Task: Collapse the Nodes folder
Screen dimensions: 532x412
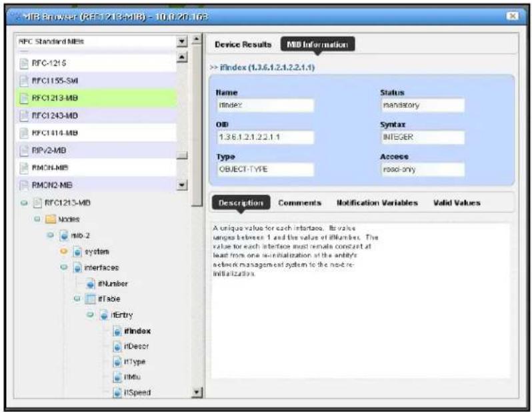Action: (x=37, y=219)
